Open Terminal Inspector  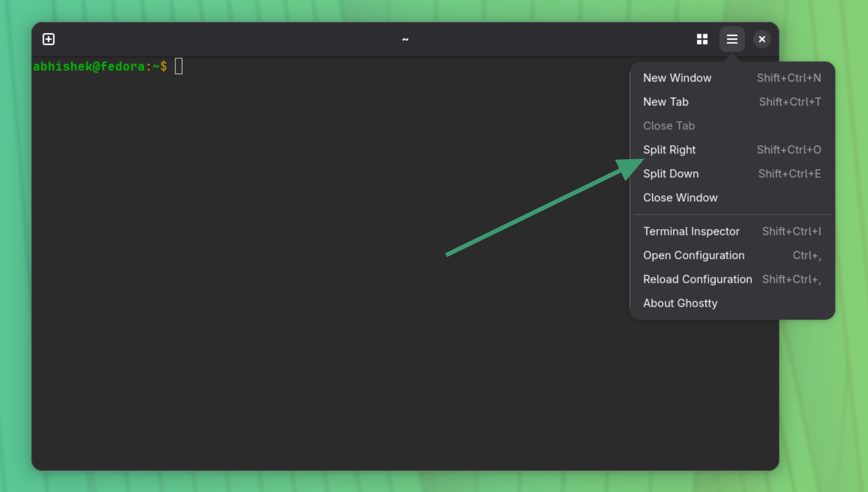[x=691, y=231]
